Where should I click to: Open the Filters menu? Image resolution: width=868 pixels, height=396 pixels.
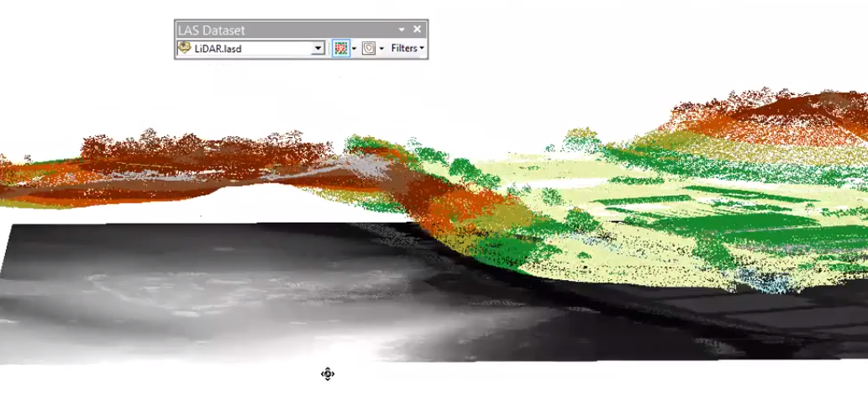pos(408,49)
